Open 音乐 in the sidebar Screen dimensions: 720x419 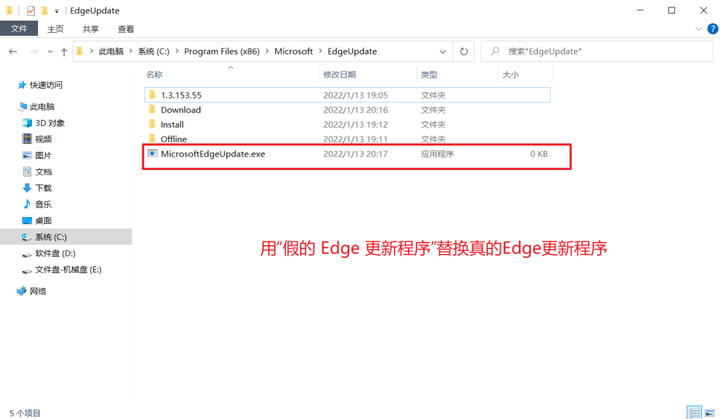pos(43,204)
